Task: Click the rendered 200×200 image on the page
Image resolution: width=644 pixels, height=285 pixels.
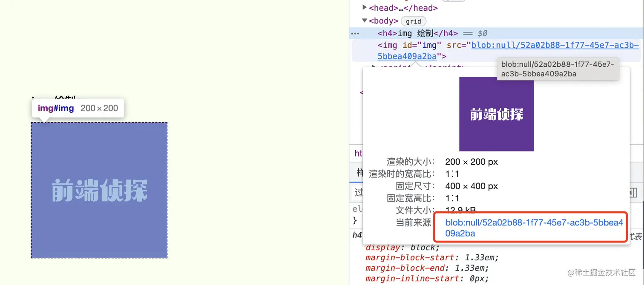Action: coord(99,190)
